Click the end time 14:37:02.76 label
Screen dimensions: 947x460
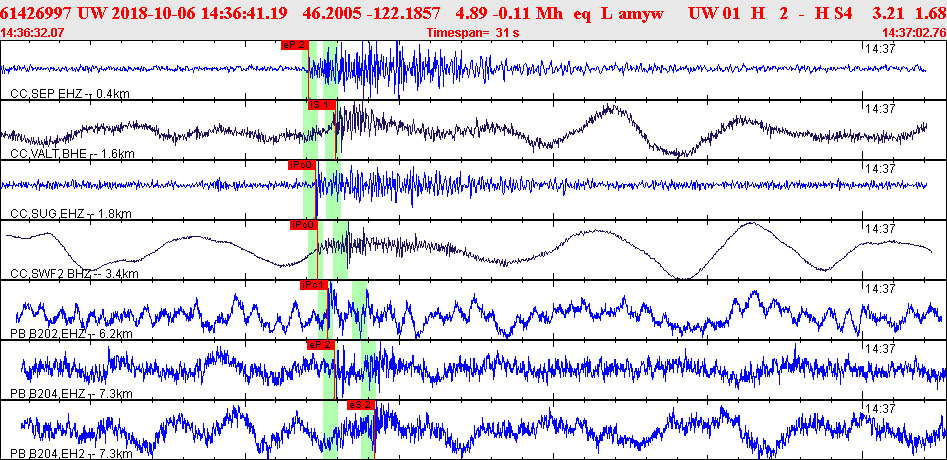tap(912, 33)
